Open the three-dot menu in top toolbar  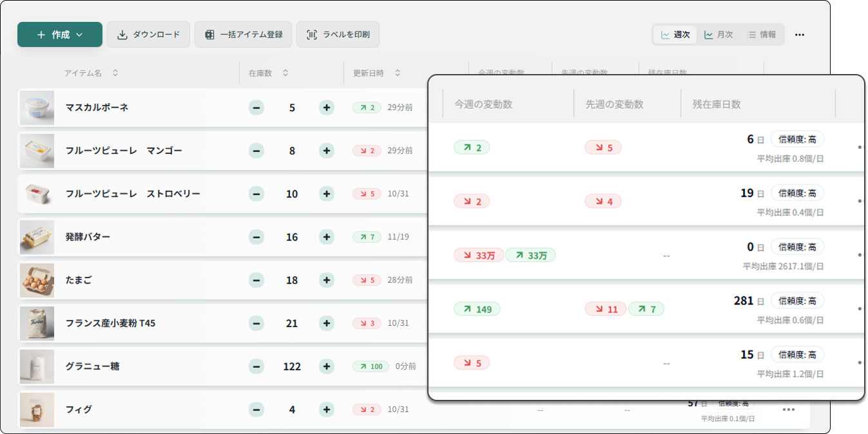(x=800, y=35)
